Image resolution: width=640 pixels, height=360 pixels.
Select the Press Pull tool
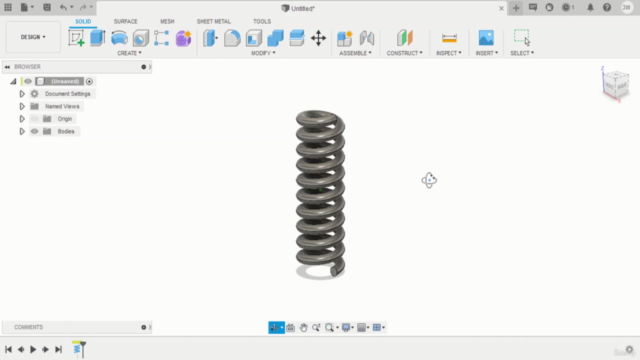[210, 38]
